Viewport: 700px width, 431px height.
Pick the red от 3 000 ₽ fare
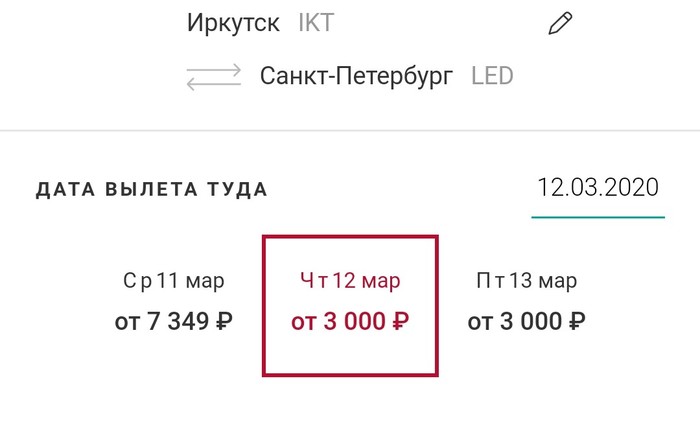[350, 322]
